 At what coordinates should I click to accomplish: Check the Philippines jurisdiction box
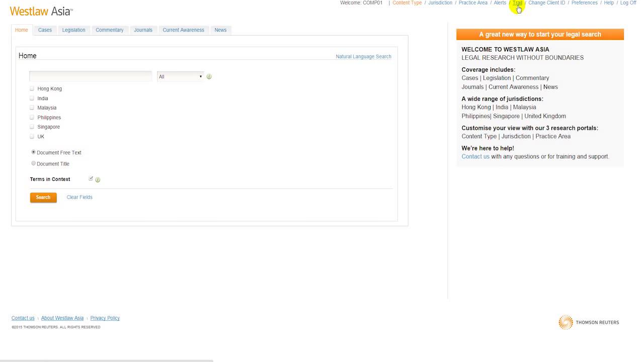click(x=32, y=117)
